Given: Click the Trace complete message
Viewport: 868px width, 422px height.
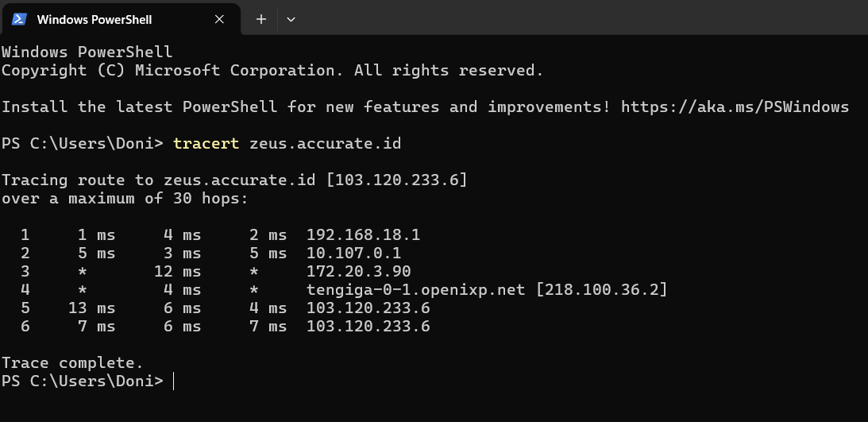Looking at the screenshot, I should pyautogui.click(x=72, y=363).
